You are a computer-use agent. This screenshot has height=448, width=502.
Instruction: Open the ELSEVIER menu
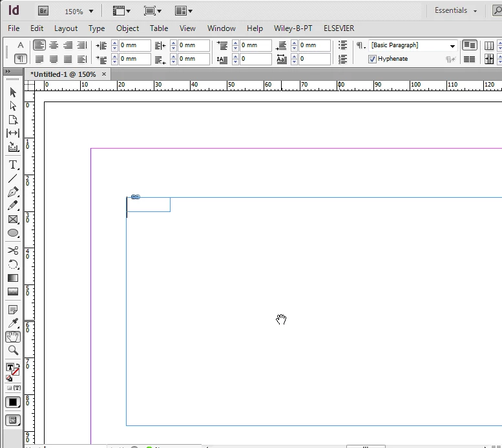click(339, 28)
